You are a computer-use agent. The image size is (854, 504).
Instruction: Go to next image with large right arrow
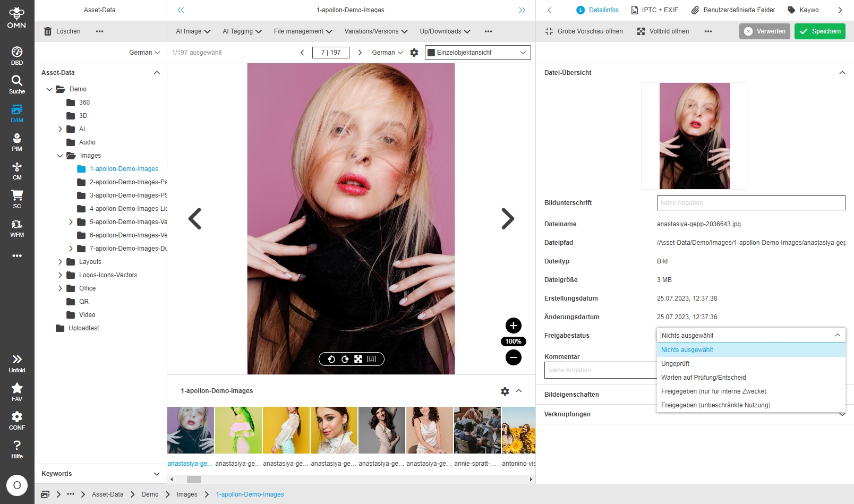tap(508, 218)
